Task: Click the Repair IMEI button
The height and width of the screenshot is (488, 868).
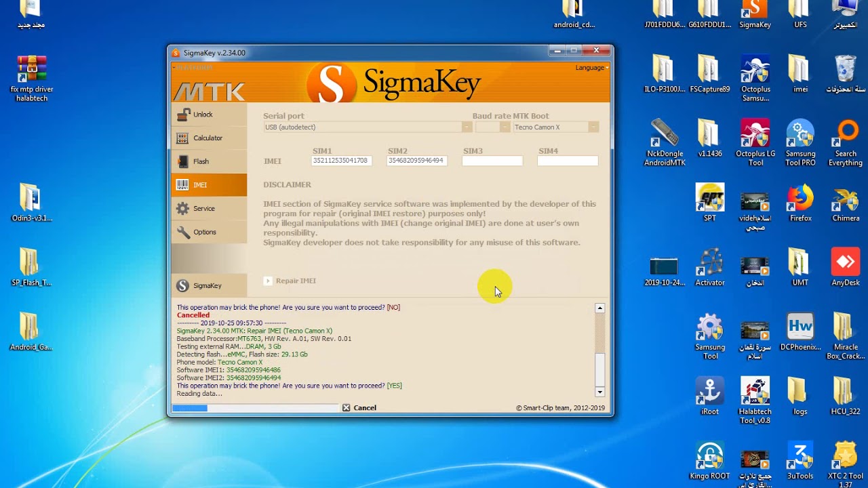Action: pos(290,281)
